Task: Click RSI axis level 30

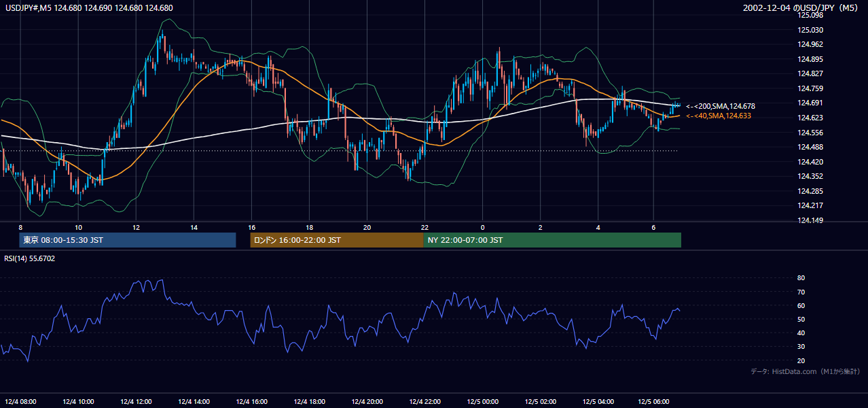Action: click(x=801, y=347)
